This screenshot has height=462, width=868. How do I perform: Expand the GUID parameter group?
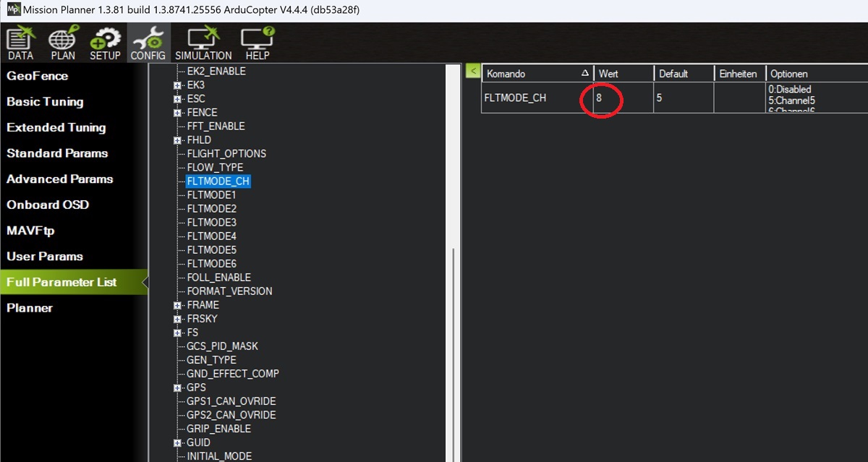177,442
